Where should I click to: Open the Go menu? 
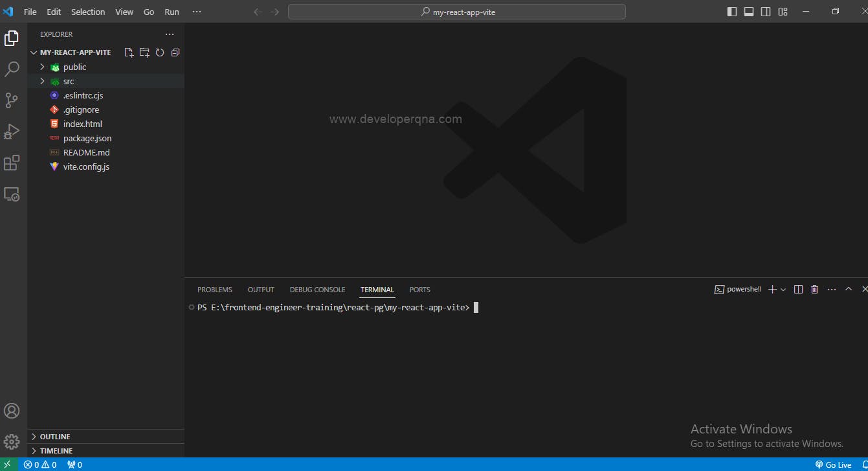pos(149,12)
